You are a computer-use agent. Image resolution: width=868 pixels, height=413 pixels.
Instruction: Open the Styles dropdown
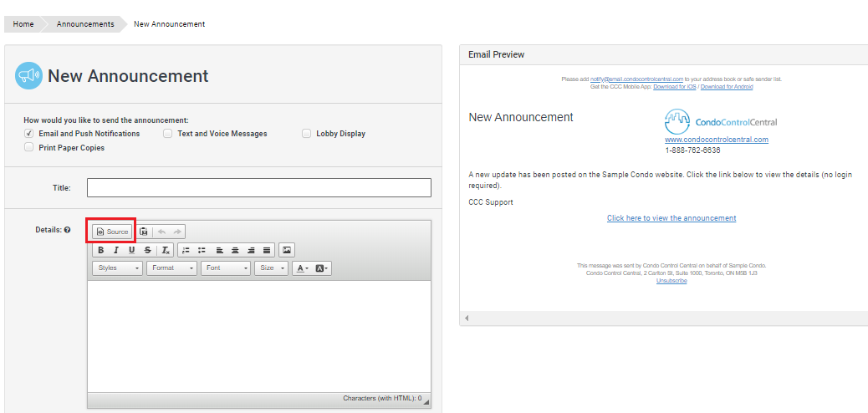click(x=118, y=268)
